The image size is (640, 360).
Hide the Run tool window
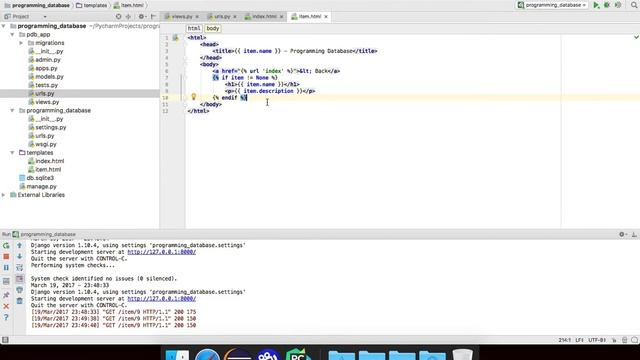tap(634, 234)
